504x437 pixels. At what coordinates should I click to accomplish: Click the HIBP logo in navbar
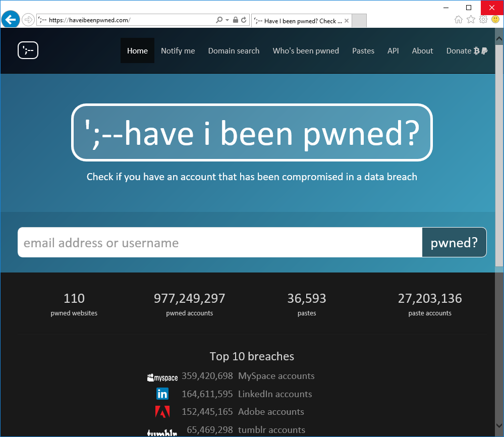point(28,50)
